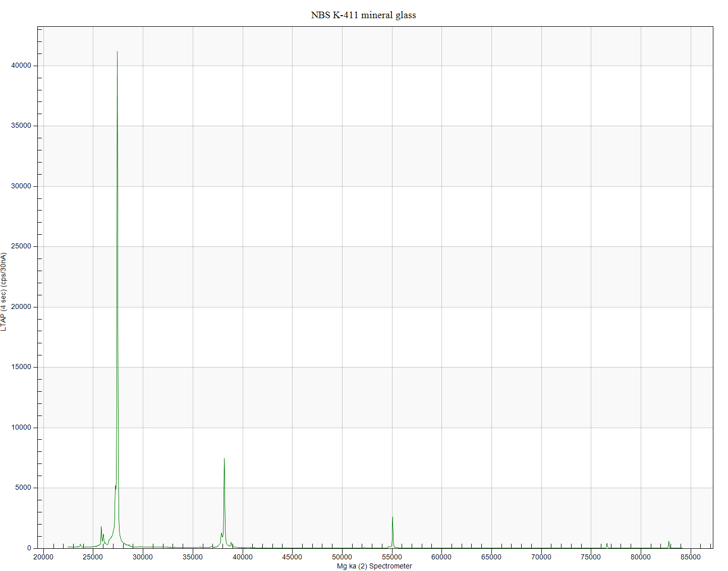Select the small peak near 76500

click(x=607, y=544)
